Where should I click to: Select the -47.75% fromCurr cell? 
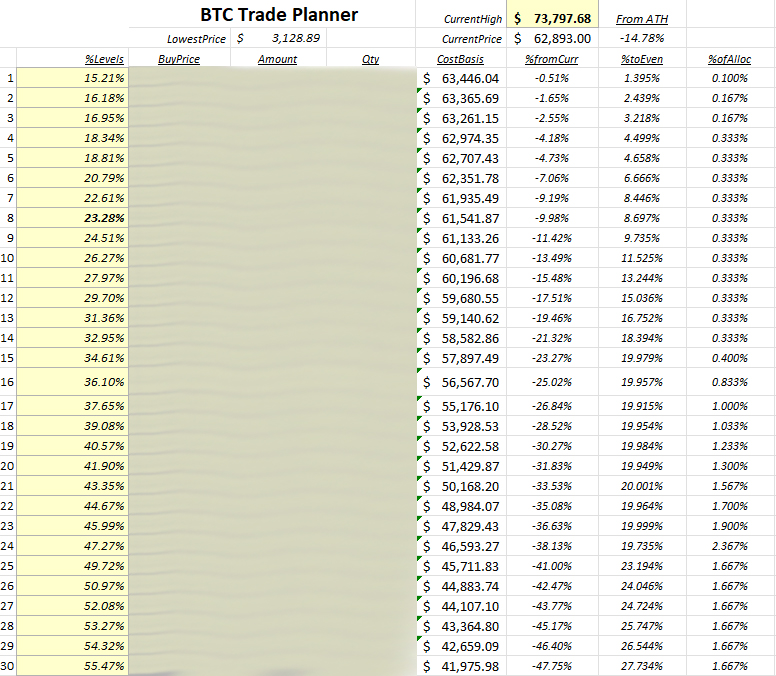552,666
